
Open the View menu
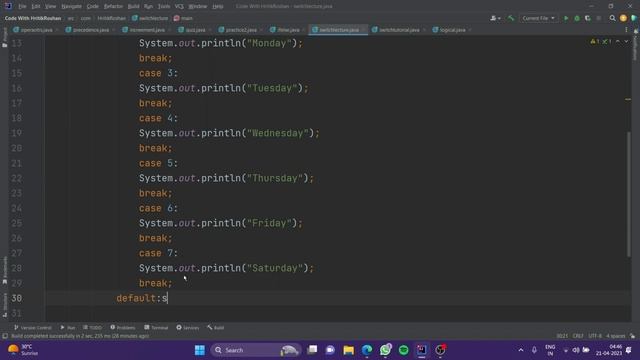point(51,7)
